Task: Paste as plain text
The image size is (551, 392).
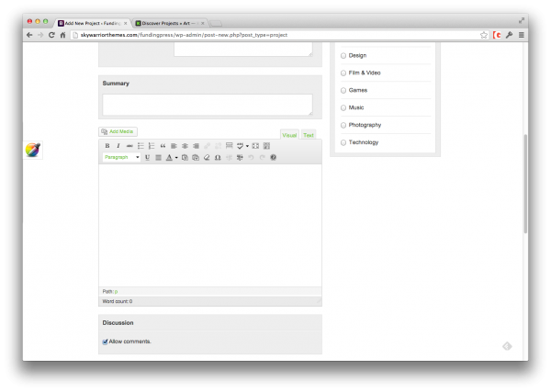Action: pos(185,157)
